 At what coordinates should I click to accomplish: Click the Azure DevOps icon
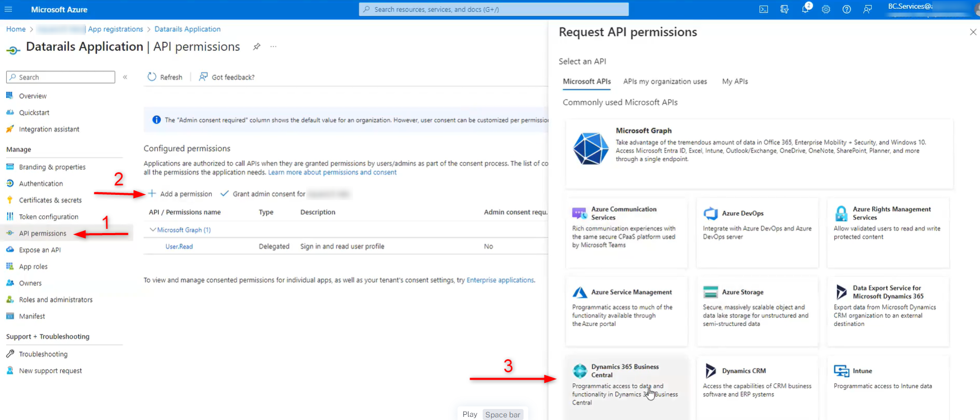711,213
